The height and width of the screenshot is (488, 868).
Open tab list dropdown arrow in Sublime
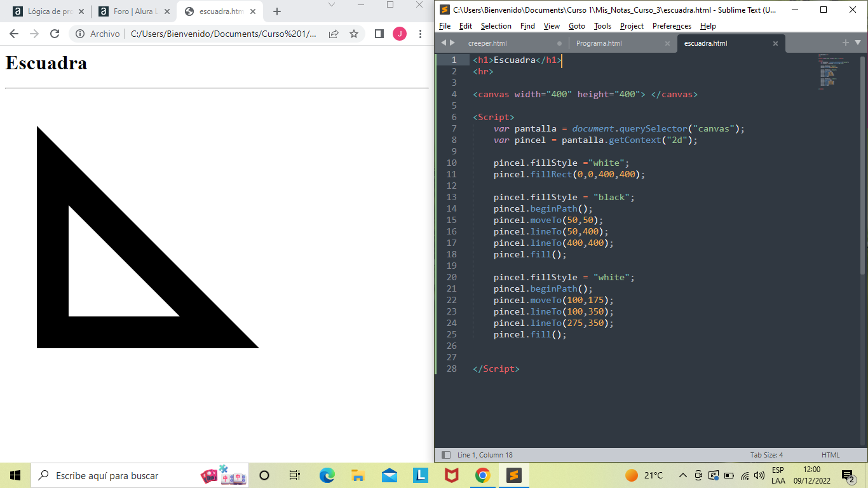pos(858,43)
